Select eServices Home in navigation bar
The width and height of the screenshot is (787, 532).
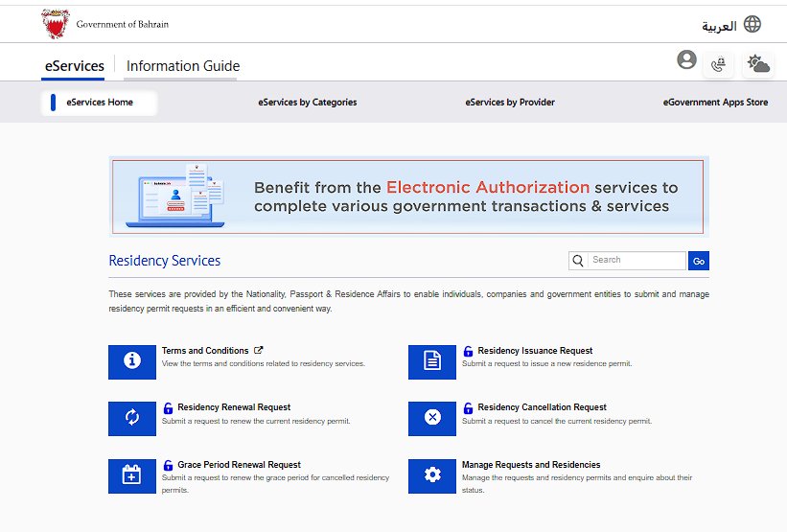pyautogui.click(x=100, y=103)
